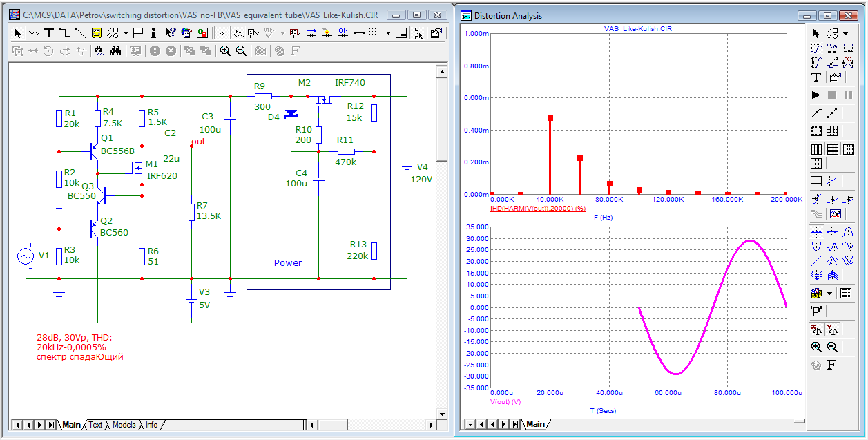The image size is (868, 440).
Task: Open analysis graphics shapes dropdown
Action: click(845, 34)
